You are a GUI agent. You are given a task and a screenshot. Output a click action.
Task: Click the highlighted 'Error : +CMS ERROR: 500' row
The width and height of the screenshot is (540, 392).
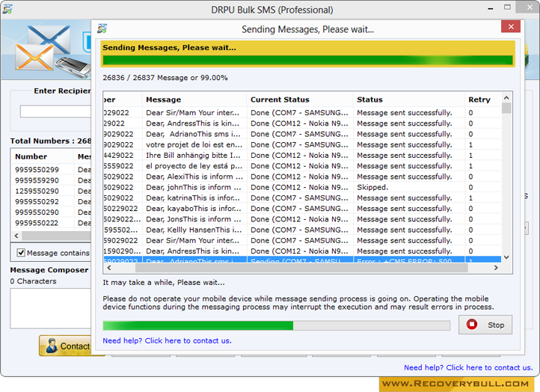[x=302, y=260]
